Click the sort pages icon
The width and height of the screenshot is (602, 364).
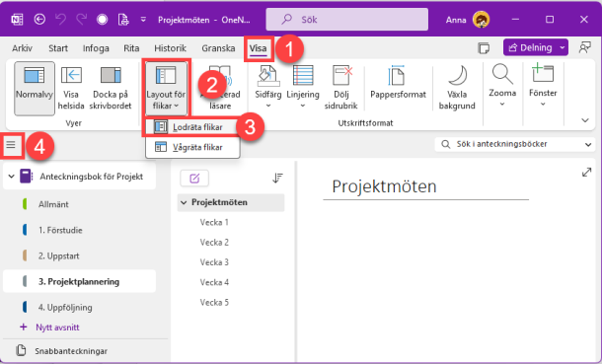pos(277,178)
